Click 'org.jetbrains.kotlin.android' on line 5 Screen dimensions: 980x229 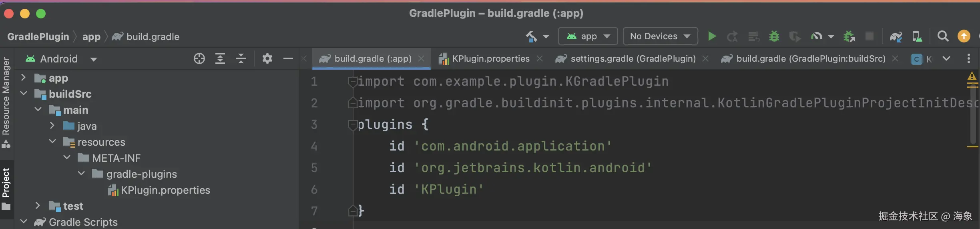(533, 168)
